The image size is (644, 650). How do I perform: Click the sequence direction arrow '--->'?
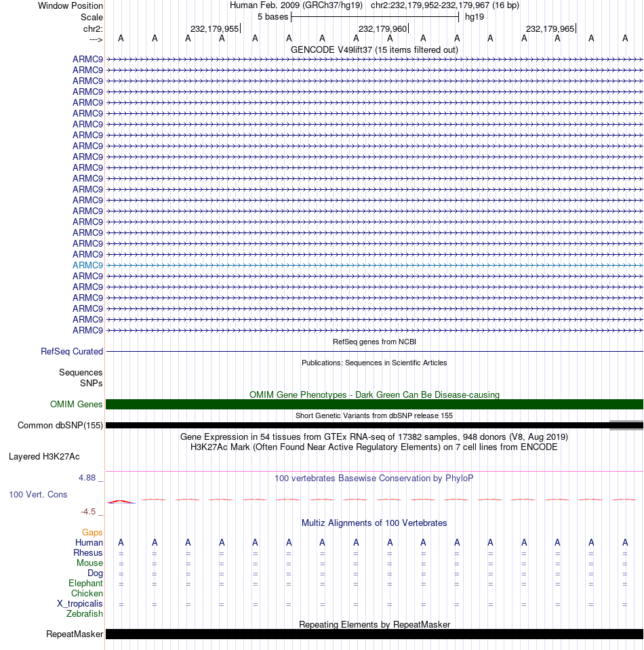(96, 39)
